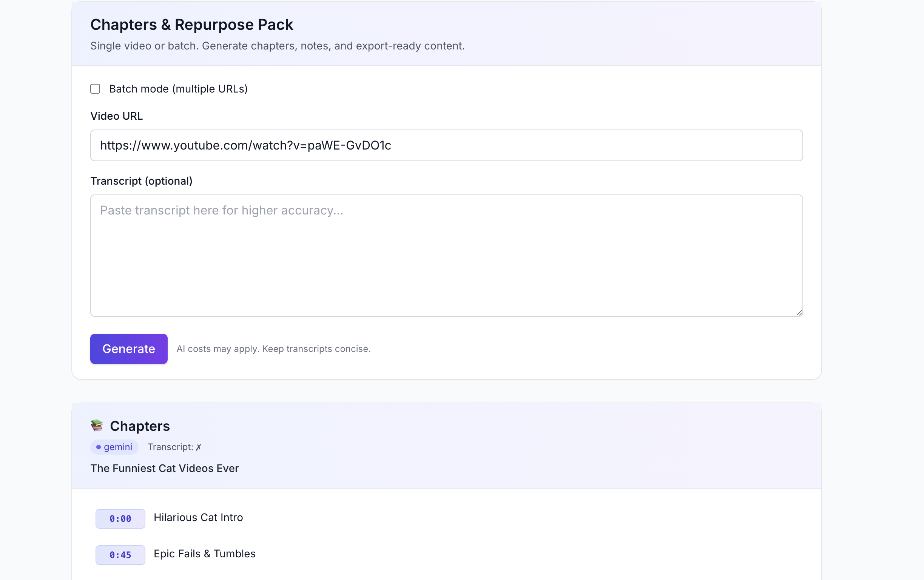924x580 pixels.
Task: Enable Batch mode for multiple URLs
Action: [95, 89]
